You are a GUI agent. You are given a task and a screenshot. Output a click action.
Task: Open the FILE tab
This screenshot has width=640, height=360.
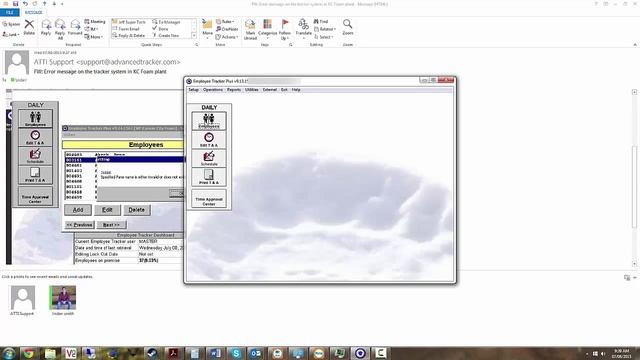[10, 12]
